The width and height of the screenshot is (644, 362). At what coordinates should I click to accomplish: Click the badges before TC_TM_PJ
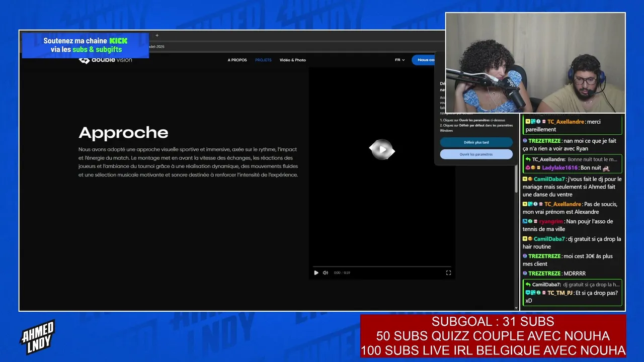coord(536,293)
